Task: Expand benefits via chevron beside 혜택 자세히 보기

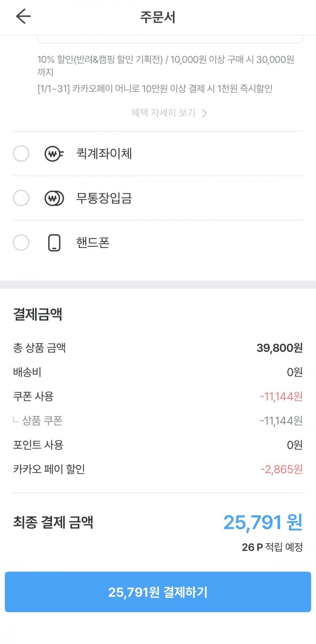Action: [204, 113]
